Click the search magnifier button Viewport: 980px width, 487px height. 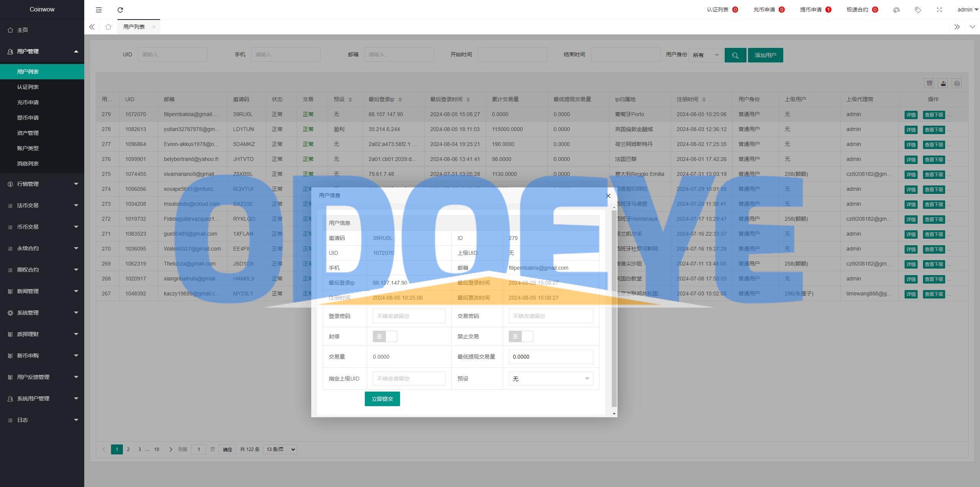click(x=735, y=55)
